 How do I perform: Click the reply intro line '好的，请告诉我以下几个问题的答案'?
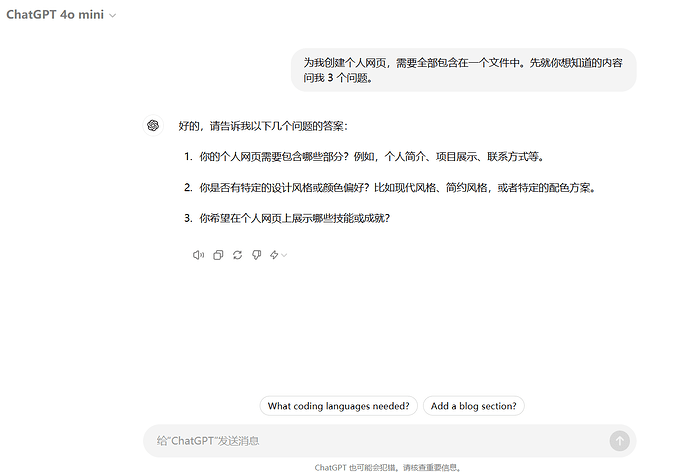263,126
